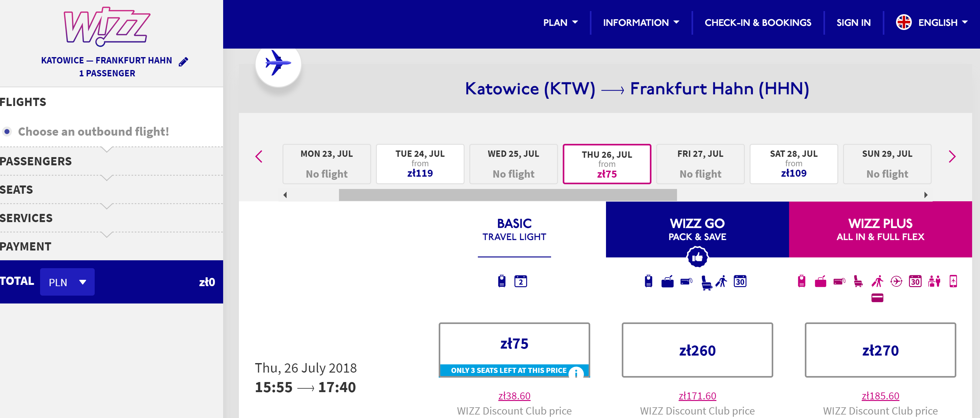Image resolution: width=980 pixels, height=418 pixels.
Task: Select the outbound flight radio bullet
Action: click(7, 132)
